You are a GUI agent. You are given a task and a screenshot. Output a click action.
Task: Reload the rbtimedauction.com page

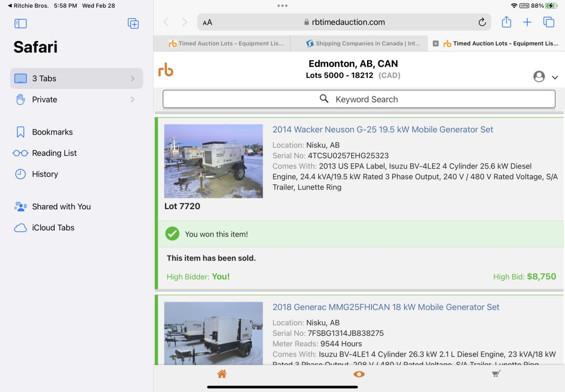(482, 22)
